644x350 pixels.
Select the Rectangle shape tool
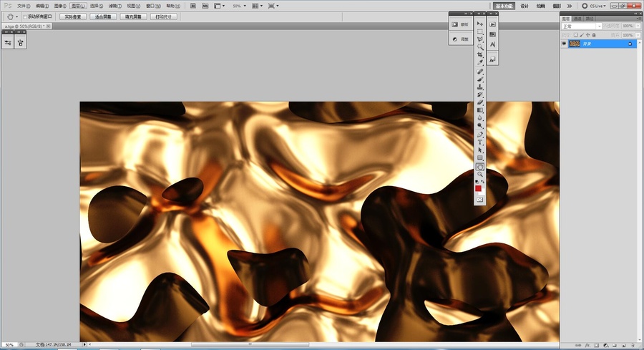(479, 158)
